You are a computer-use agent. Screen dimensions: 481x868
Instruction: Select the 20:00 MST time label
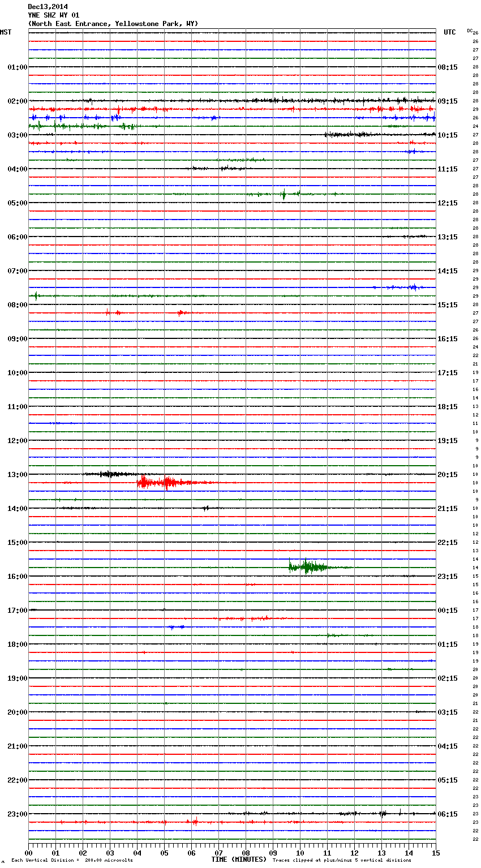tap(18, 712)
